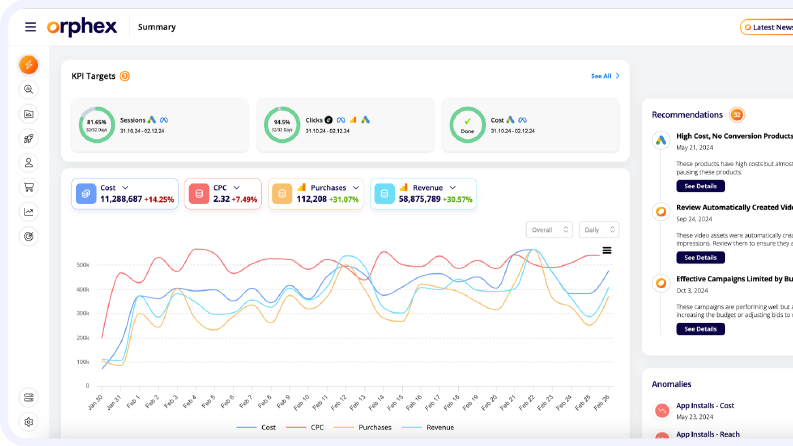793x446 pixels.
Task: Open the Clicks KPI target card
Action: (345, 125)
